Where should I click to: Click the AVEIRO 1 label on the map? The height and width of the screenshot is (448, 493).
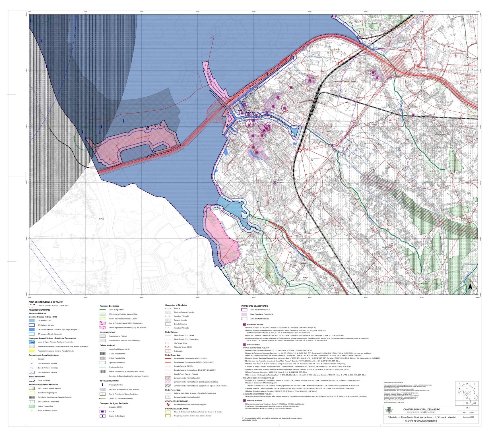(280, 182)
